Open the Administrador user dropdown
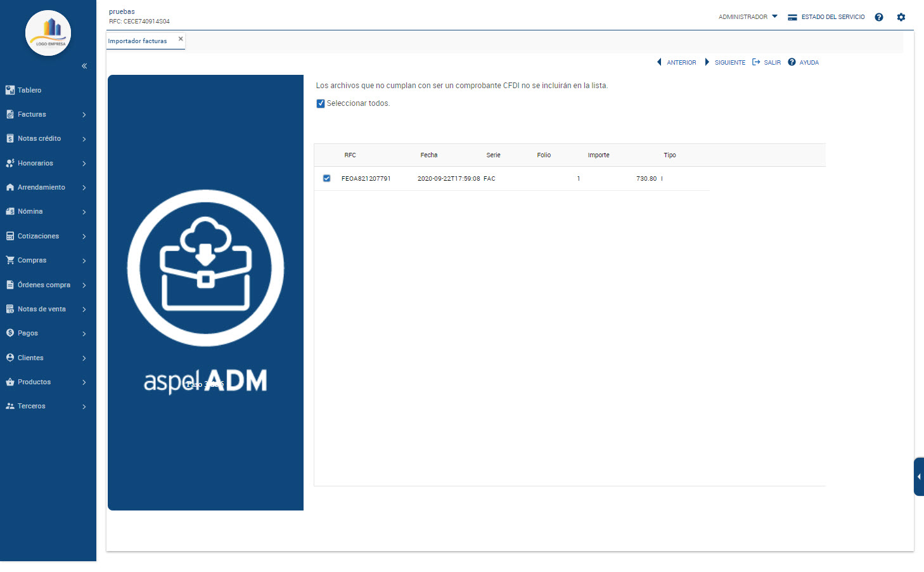Viewport: 924px width, 572px height. 748,17
